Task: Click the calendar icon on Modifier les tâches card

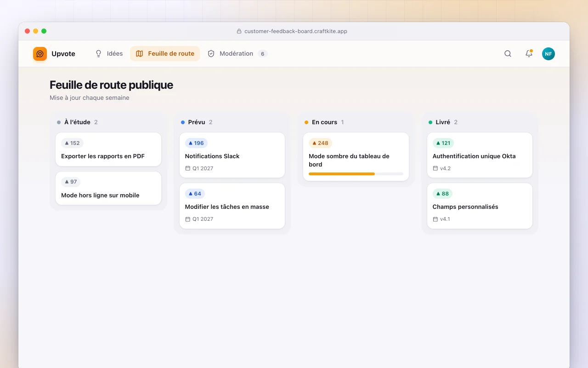Action: (x=187, y=219)
